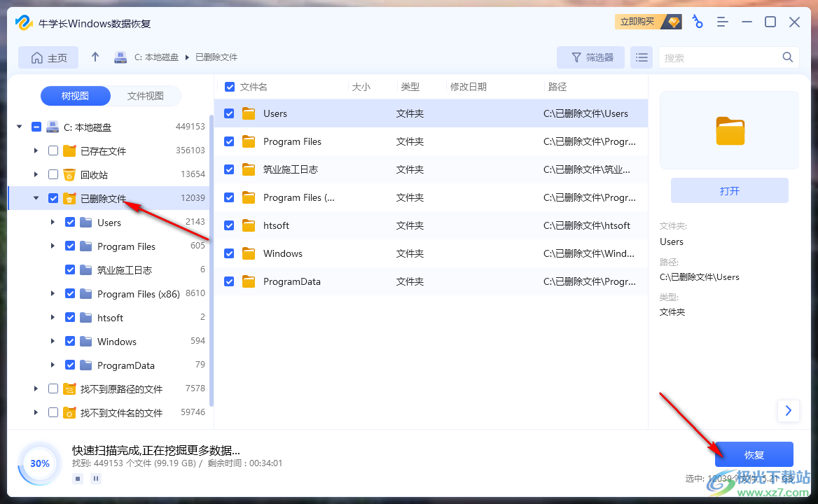Expand the Users tree node
Screen dimensions: 818x504
point(53,222)
